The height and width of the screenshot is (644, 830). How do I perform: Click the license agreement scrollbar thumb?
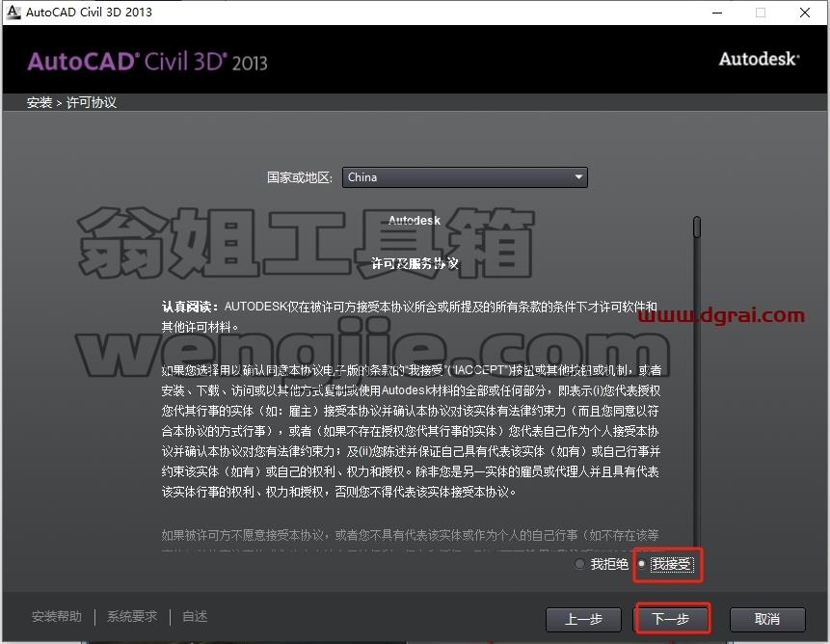(697, 227)
